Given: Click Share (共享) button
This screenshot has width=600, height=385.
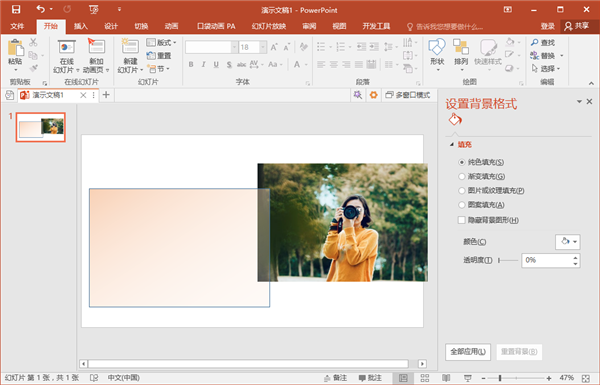Looking at the screenshot, I should (577, 26).
